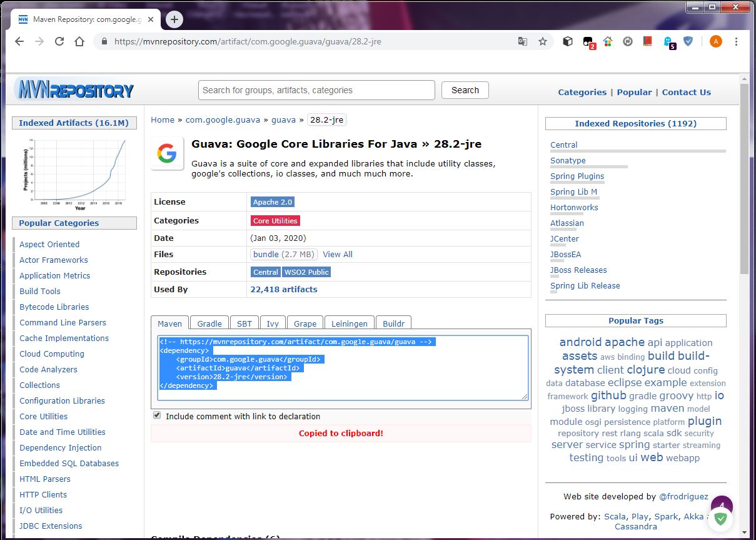
Task: Bookmark this page with the star icon
Action: [542, 41]
